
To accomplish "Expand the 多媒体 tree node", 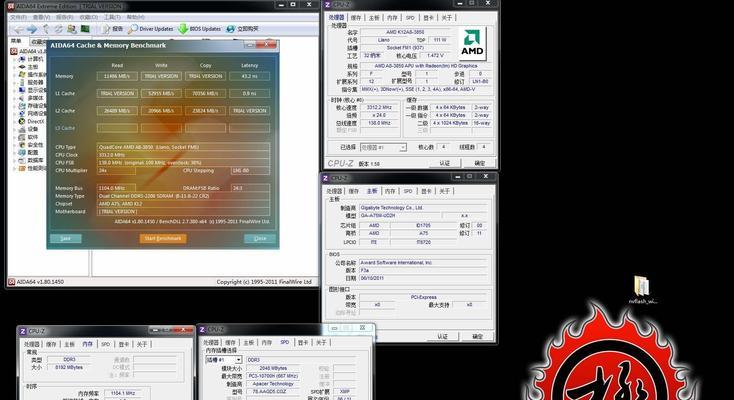I will tap(15, 98).
